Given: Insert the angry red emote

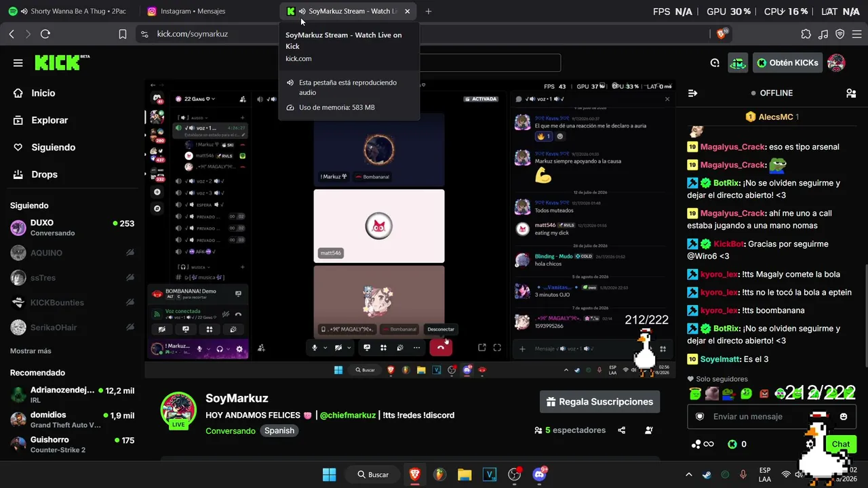Looking at the screenshot, I should 764,393.
